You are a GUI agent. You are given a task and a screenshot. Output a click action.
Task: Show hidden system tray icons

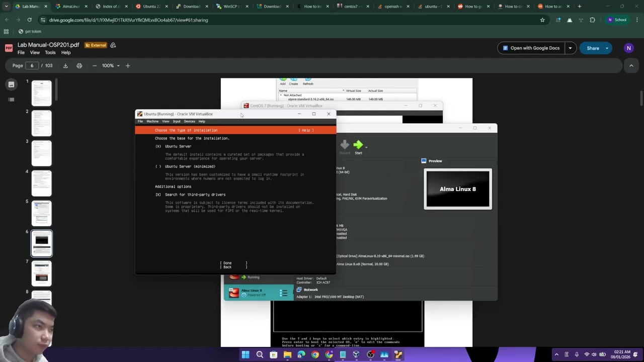pos(556,354)
